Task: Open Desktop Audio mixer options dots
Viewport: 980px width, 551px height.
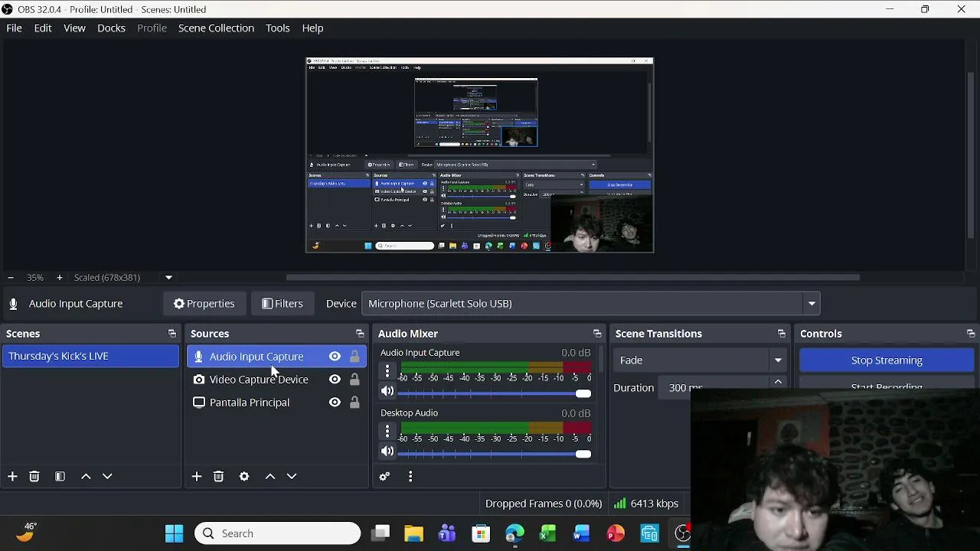Action: point(387,432)
